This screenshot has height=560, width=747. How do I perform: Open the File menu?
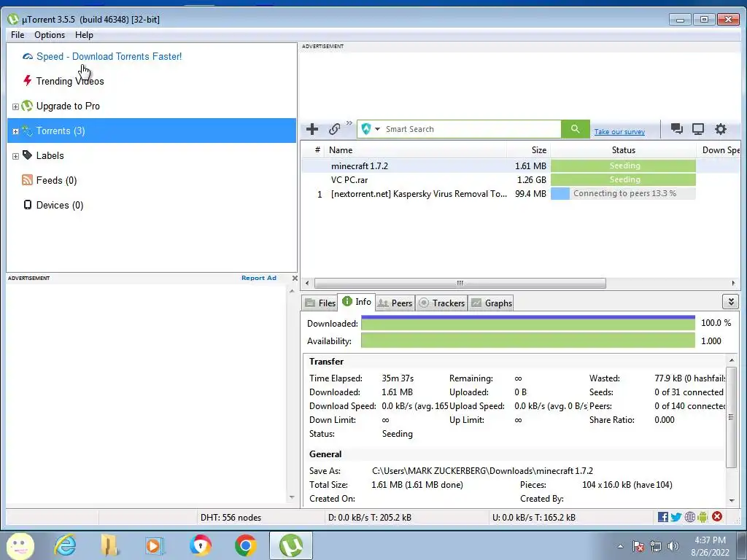(x=18, y=35)
